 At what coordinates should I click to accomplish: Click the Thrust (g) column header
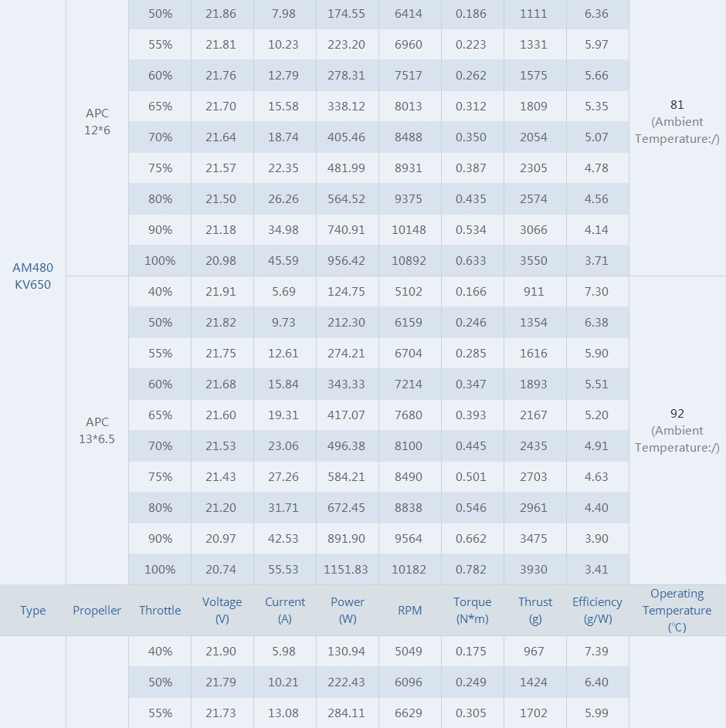[535, 611]
